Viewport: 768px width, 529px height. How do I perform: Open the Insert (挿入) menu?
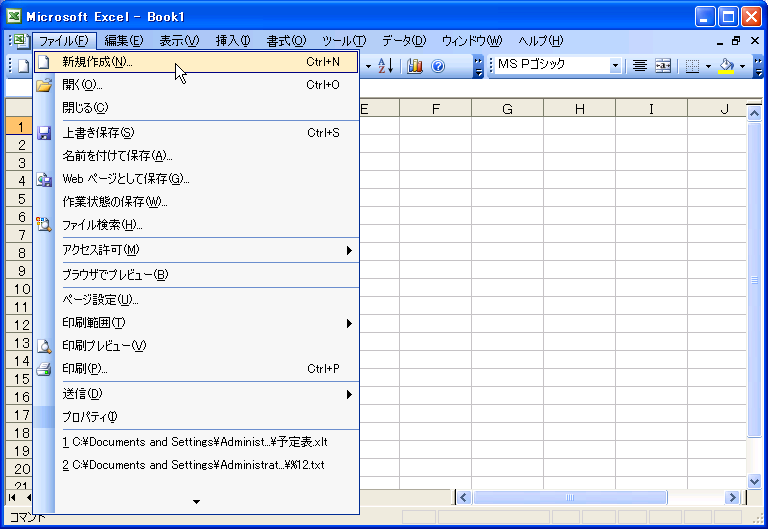point(233,41)
